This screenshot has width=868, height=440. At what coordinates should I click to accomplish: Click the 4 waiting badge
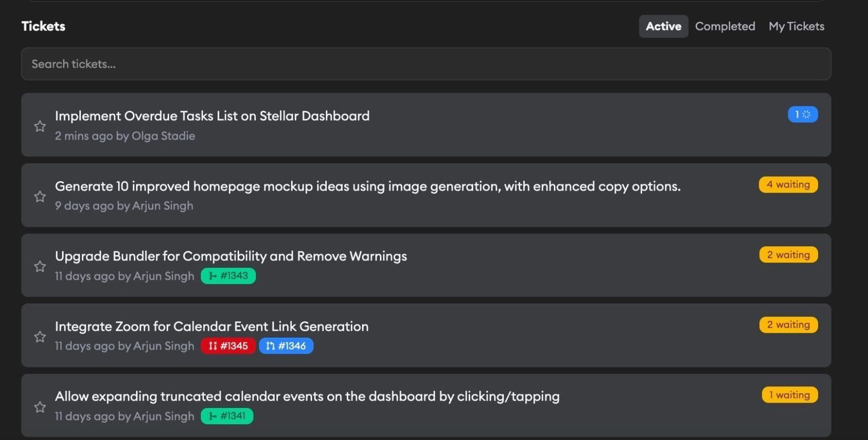[x=788, y=184]
